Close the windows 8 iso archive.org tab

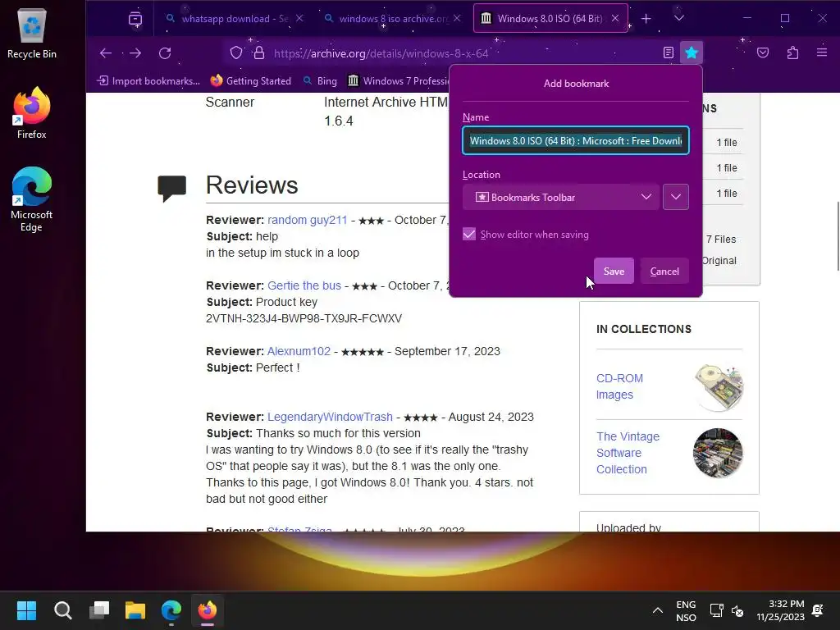[457, 18]
